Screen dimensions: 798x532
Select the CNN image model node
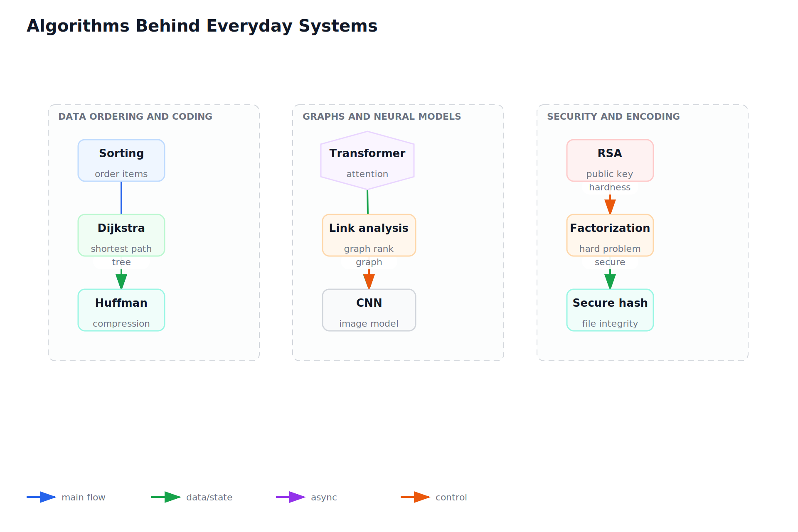369,310
